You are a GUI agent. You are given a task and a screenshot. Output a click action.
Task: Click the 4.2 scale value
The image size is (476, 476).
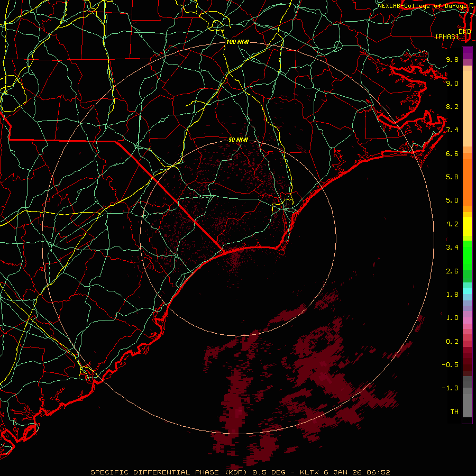[x=452, y=224]
